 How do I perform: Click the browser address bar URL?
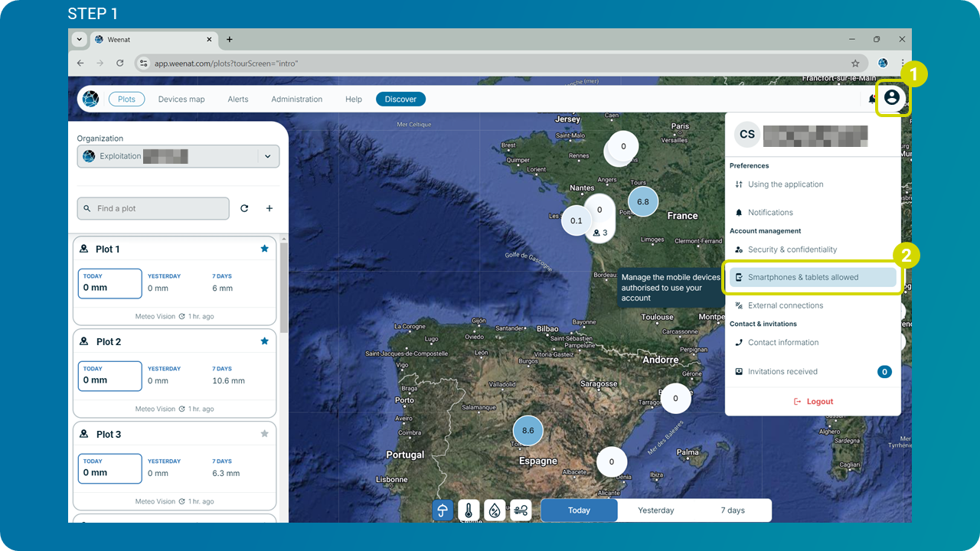tap(227, 64)
